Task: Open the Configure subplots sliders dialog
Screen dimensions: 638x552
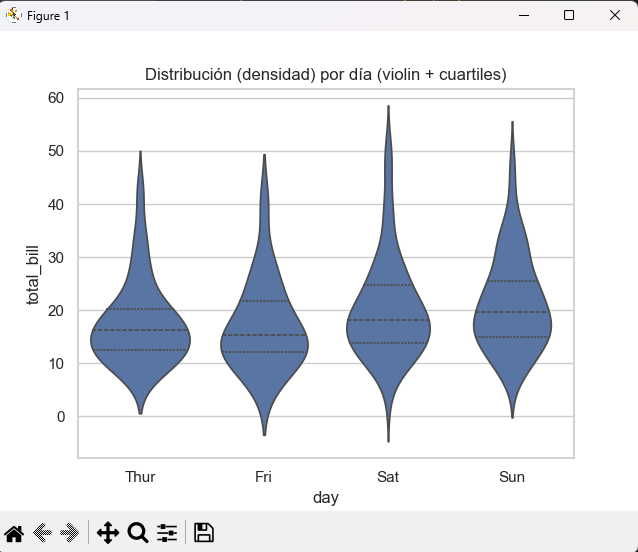Action: point(167,533)
